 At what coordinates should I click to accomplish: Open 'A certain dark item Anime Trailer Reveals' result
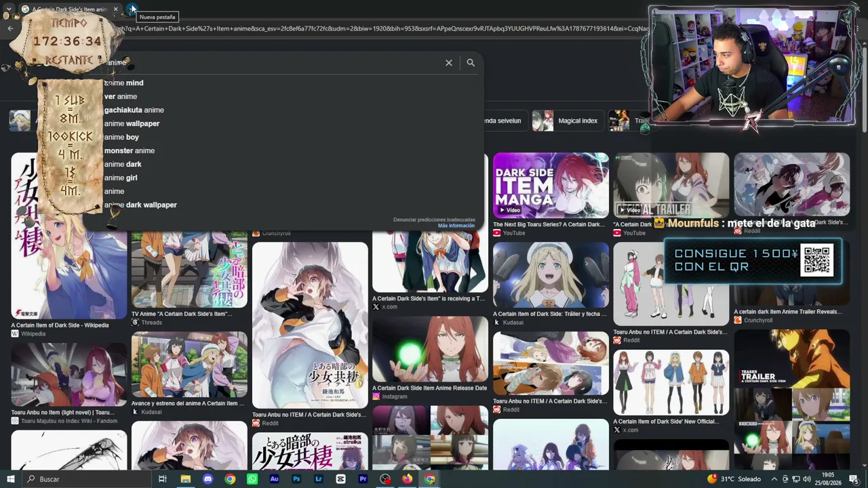(x=787, y=312)
